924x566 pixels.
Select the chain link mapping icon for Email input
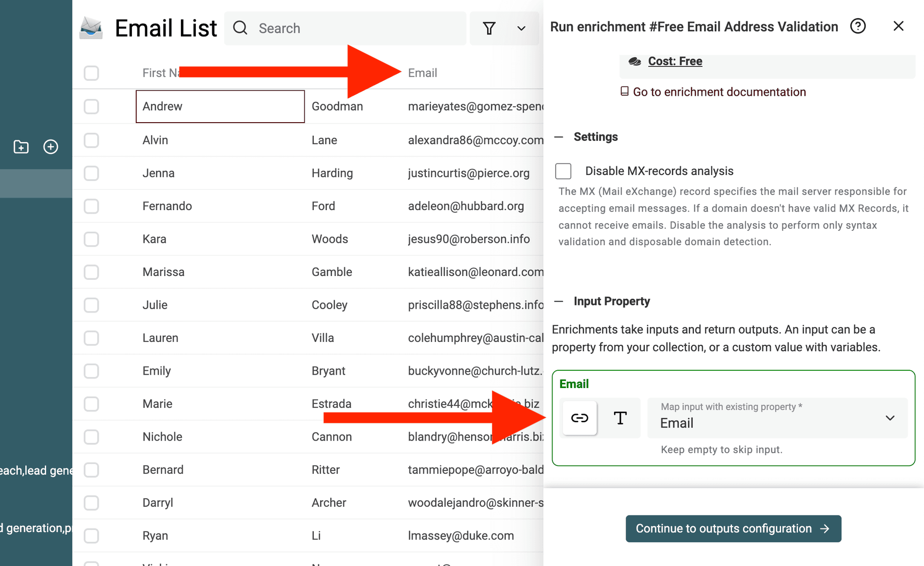579,418
